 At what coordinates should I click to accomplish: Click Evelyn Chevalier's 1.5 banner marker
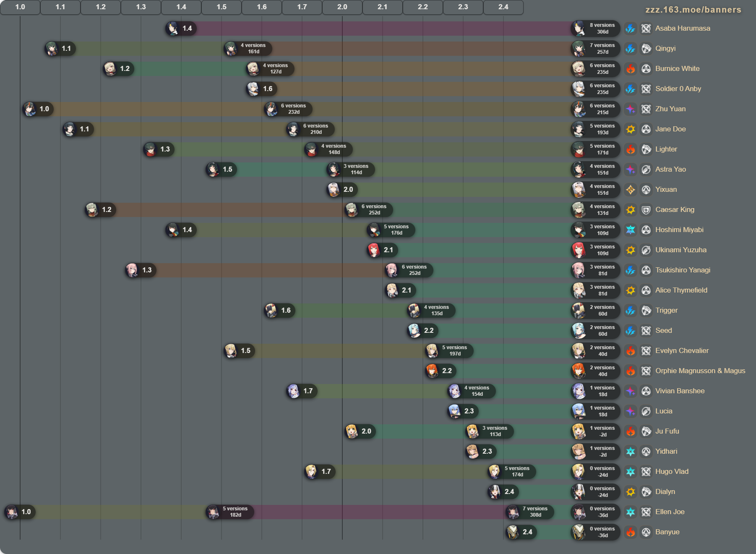[239, 351]
